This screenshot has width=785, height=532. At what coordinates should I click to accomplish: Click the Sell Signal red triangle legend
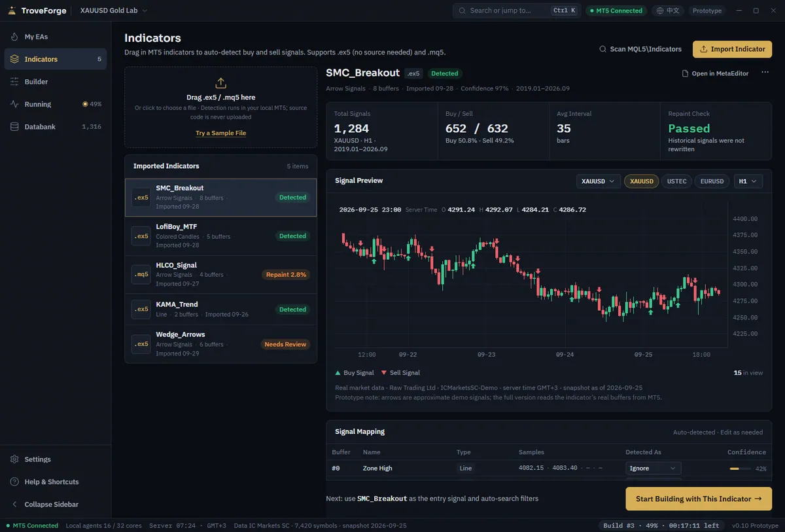point(384,373)
